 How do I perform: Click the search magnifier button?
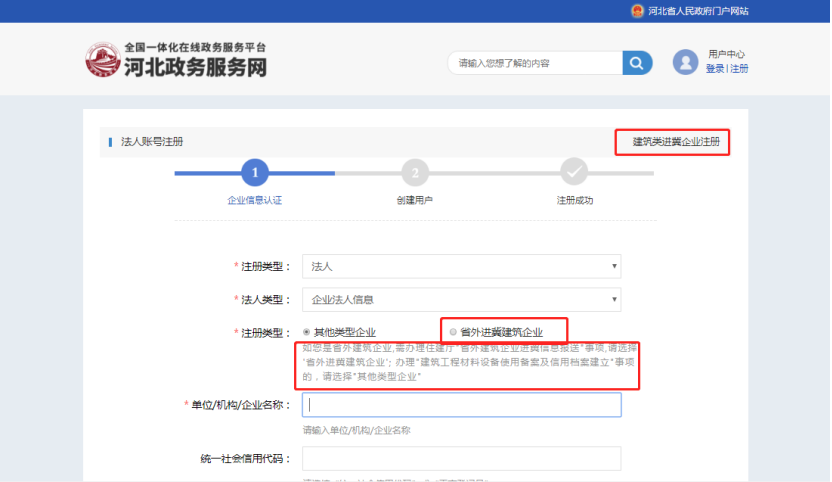click(x=636, y=63)
